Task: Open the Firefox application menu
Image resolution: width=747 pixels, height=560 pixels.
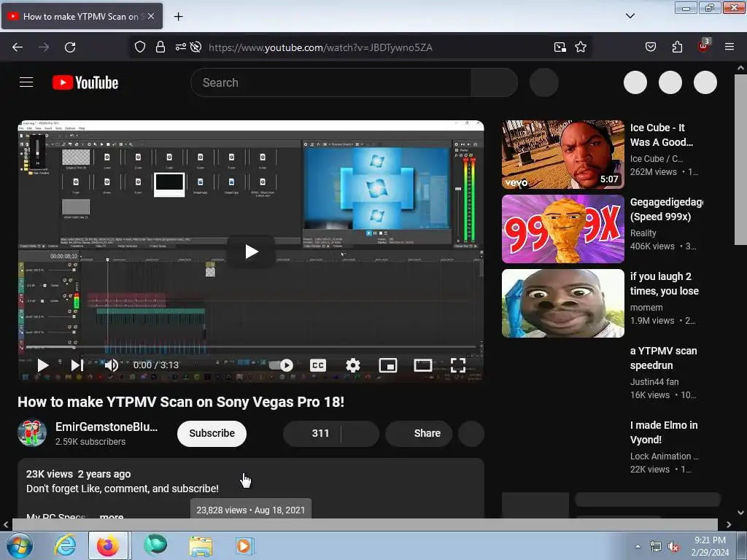Action: click(x=729, y=47)
